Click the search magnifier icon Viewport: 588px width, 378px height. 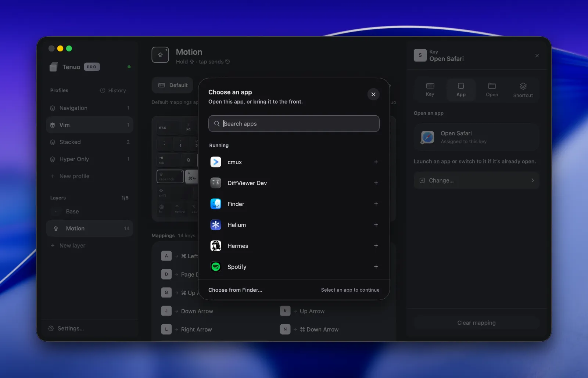tap(217, 124)
